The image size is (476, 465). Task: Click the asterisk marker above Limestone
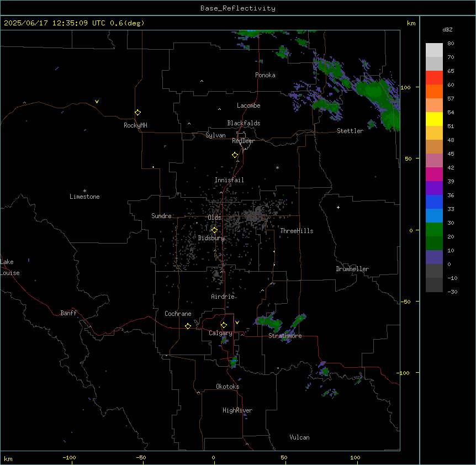pos(84,191)
